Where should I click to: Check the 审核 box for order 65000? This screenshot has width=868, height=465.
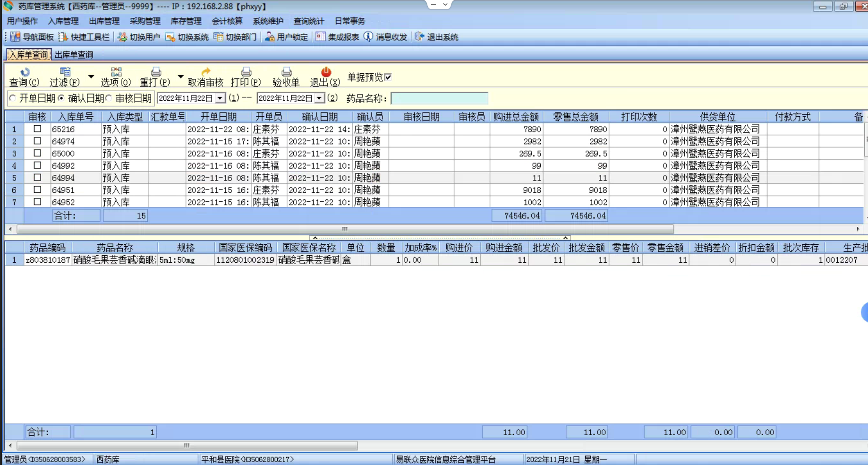pyautogui.click(x=37, y=153)
